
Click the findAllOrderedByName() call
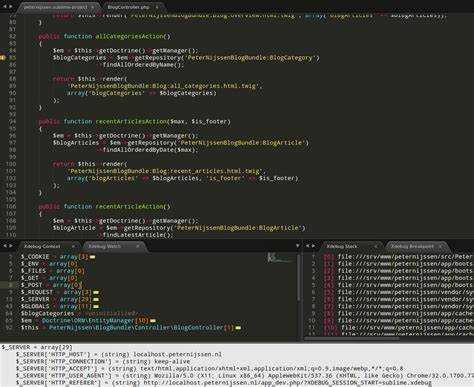(x=143, y=65)
